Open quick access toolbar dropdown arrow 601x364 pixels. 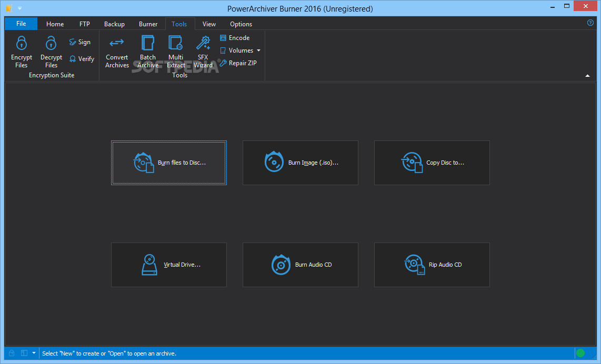tap(19, 8)
